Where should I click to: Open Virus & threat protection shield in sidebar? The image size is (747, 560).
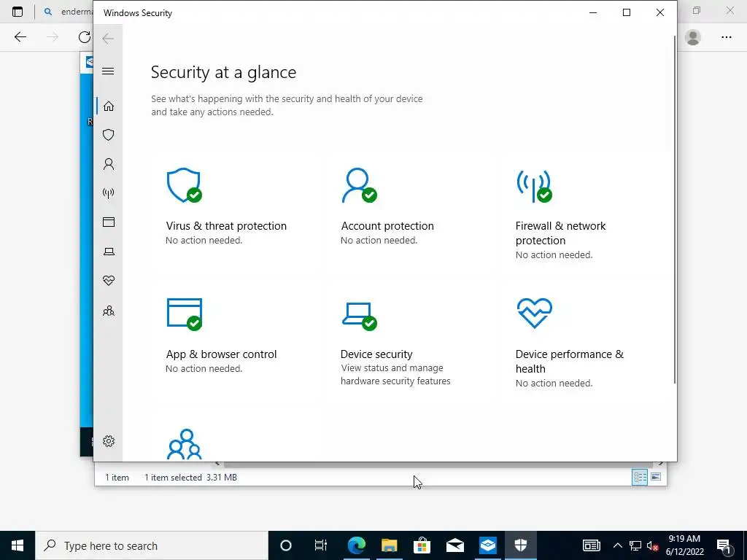pos(109,135)
